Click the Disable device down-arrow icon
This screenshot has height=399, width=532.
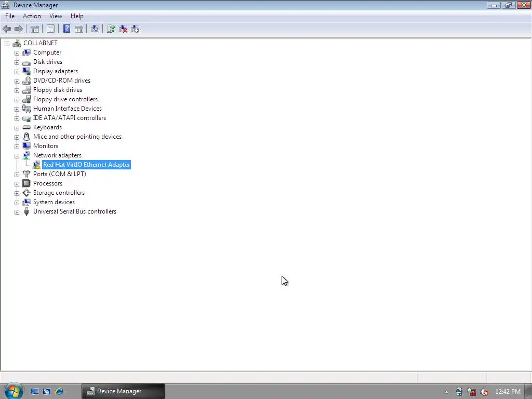pyautogui.click(x=135, y=29)
